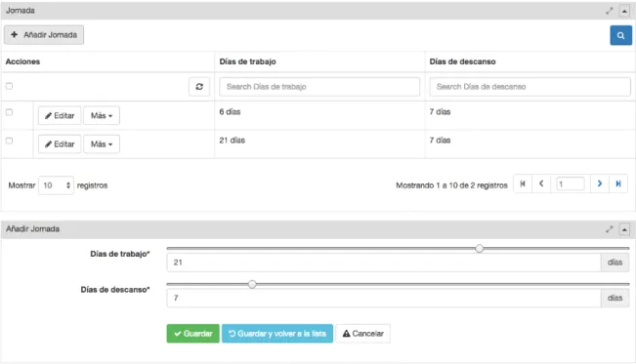Click Añadir Jornada button
This screenshot has width=636, height=364.
coord(44,35)
